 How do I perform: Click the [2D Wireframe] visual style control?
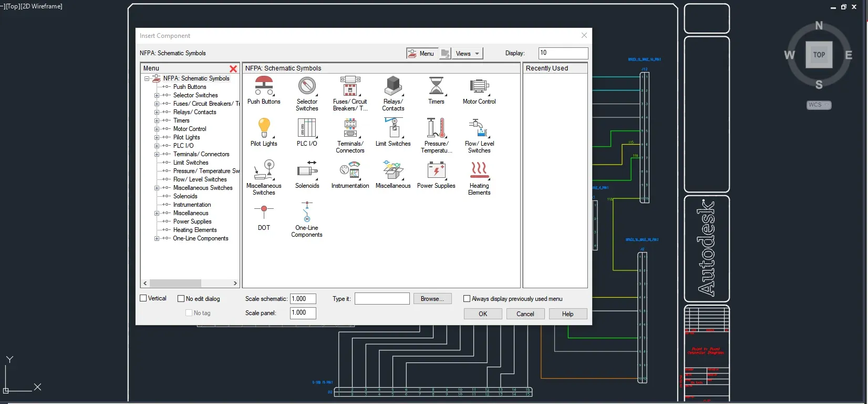tap(42, 6)
